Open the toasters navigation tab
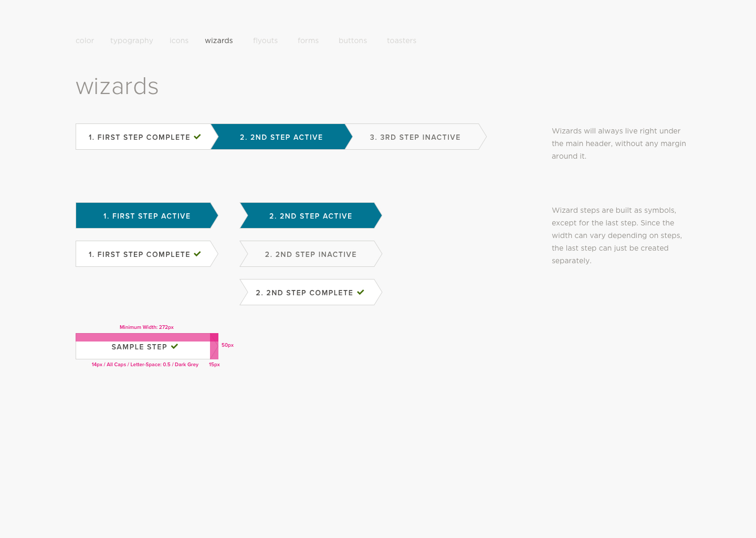Screen dimensions: 756x538 pyautogui.click(x=402, y=40)
